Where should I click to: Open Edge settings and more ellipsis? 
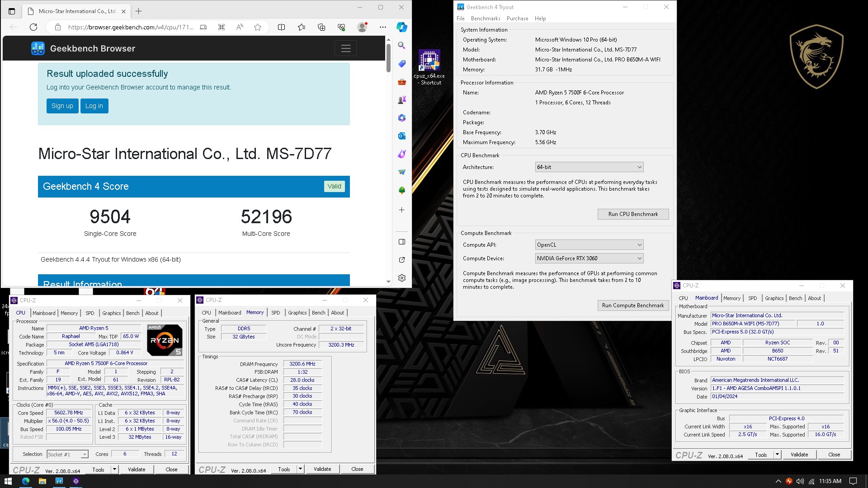point(383,27)
